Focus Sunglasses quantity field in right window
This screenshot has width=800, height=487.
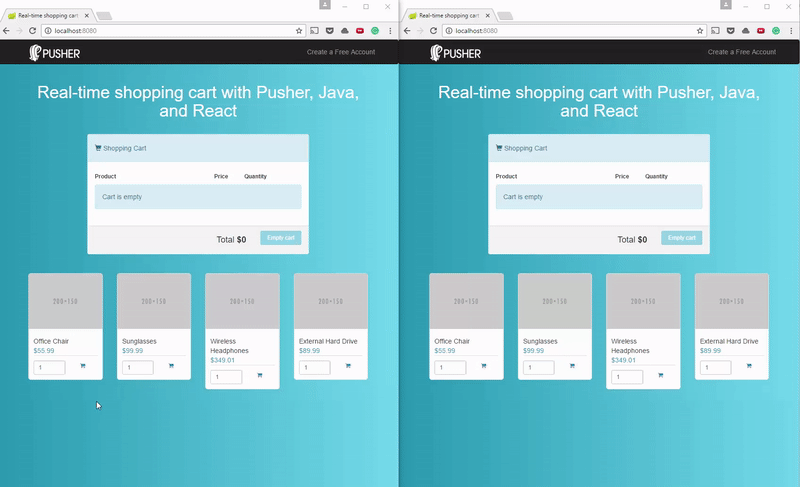point(539,367)
